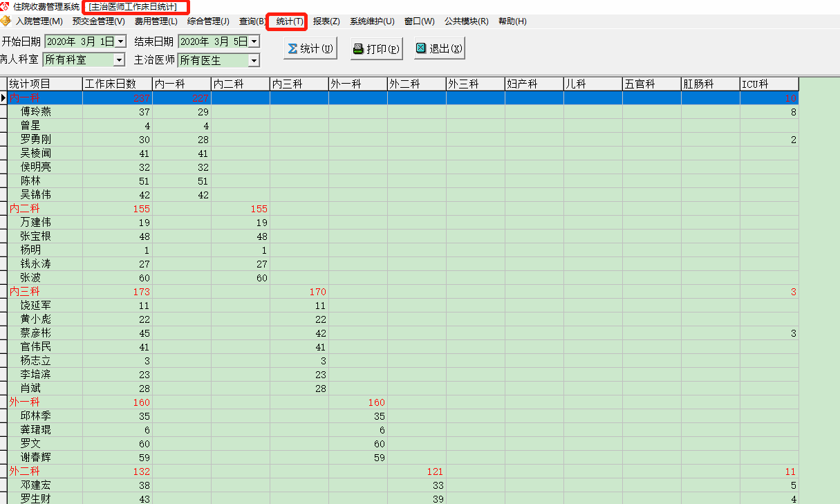Viewport: 840px width, 504px height.
Task: Click the 工作床日数 column header
Action: tap(118, 84)
